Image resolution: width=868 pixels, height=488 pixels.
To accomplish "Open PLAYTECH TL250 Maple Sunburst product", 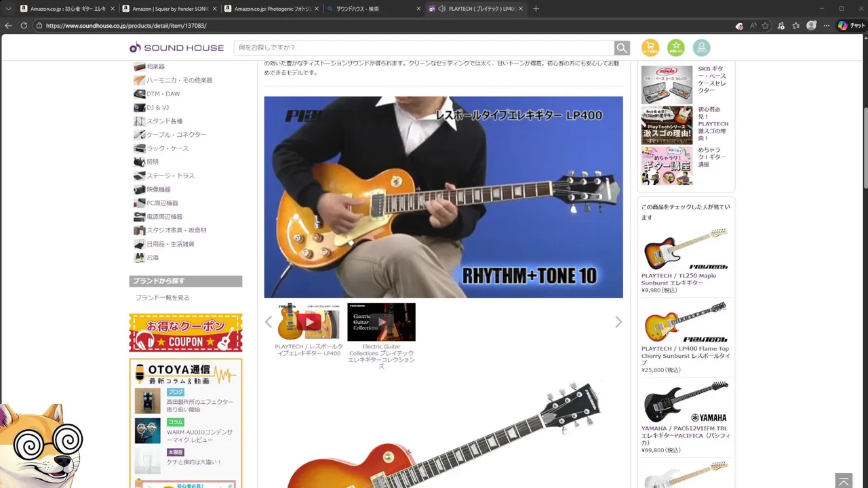I will [x=679, y=279].
